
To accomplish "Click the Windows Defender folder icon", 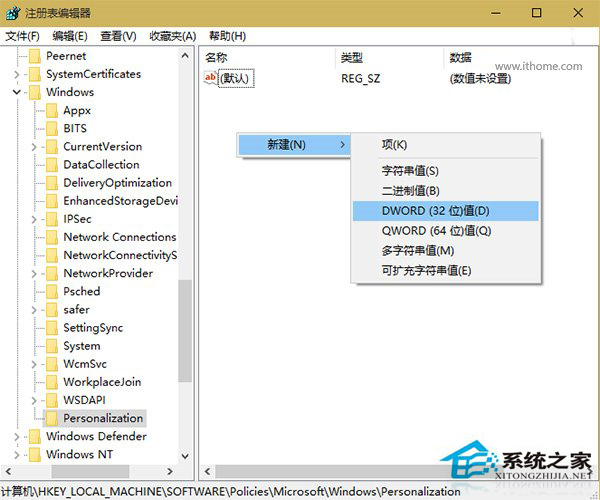I will point(35,436).
